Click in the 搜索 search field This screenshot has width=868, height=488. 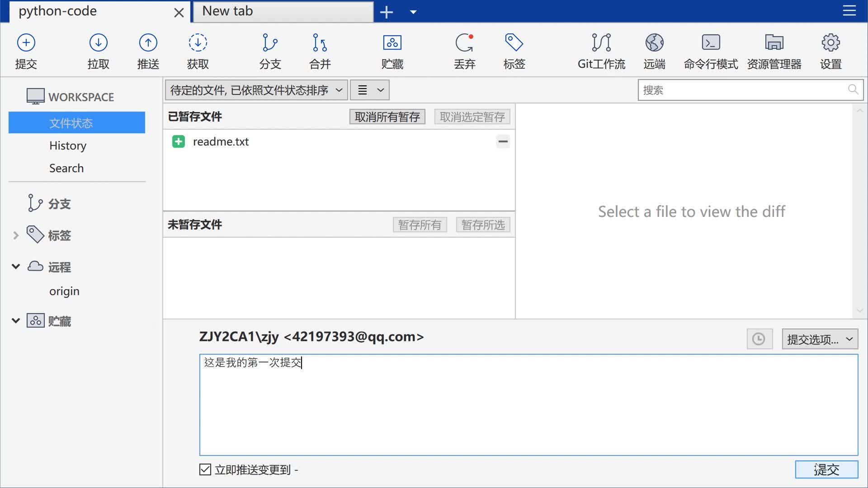pyautogui.click(x=741, y=90)
